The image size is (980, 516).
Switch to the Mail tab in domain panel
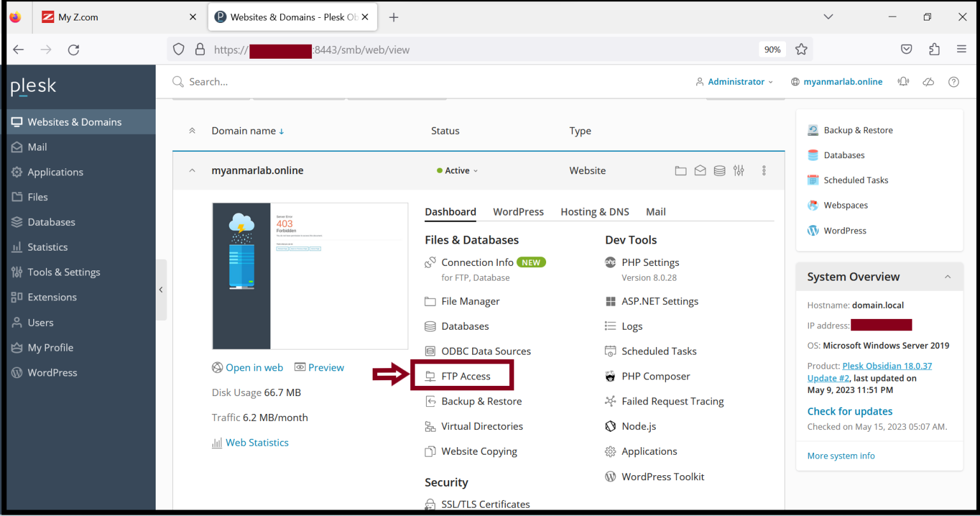[x=656, y=212]
